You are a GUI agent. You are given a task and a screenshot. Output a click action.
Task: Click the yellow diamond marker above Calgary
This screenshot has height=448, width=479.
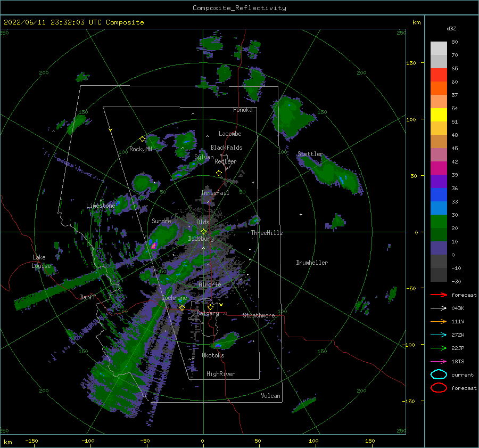click(210, 306)
